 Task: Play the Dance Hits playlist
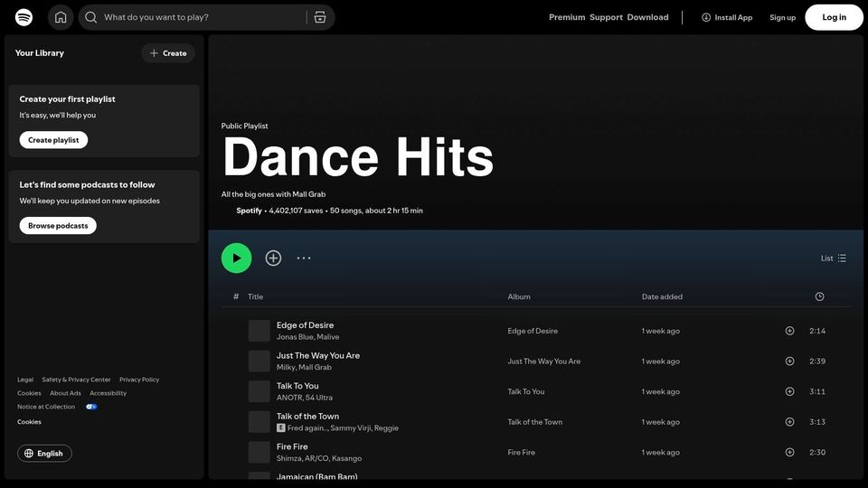tap(236, 258)
